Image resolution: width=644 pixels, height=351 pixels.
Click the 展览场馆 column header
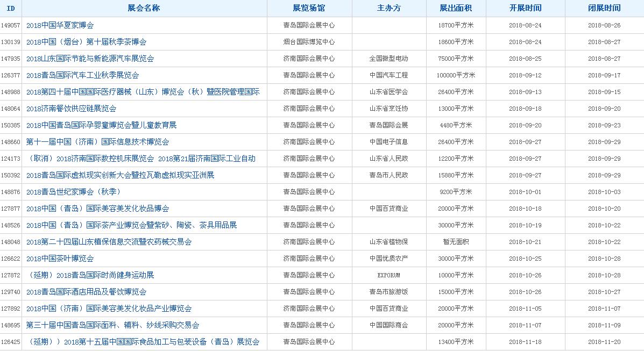pos(309,8)
